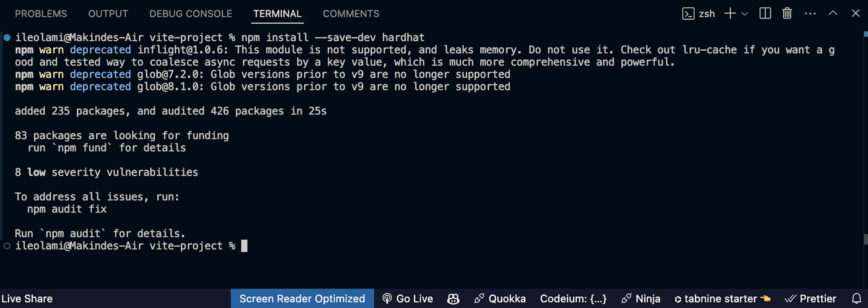Image resolution: width=868 pixels, height=308 pixels.
Task: Click the PROBLEMS tab
Action: 41,13
